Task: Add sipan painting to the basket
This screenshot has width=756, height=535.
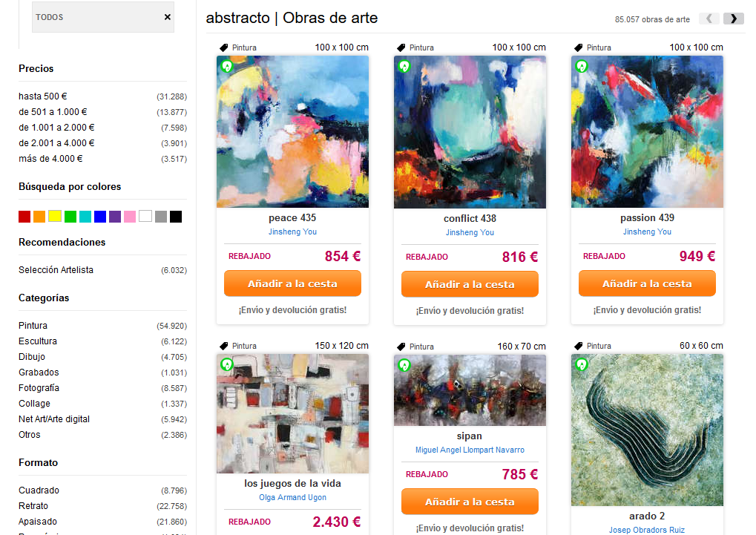Action: click(470, 502)
